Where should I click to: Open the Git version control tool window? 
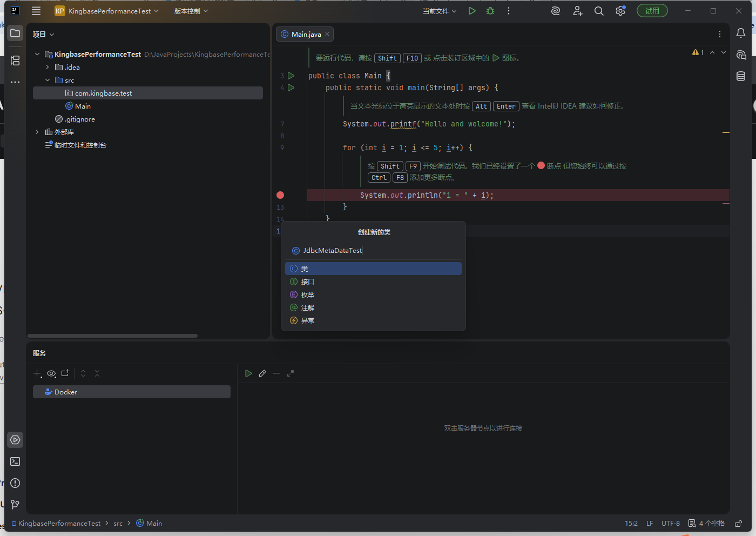(15, 504)
